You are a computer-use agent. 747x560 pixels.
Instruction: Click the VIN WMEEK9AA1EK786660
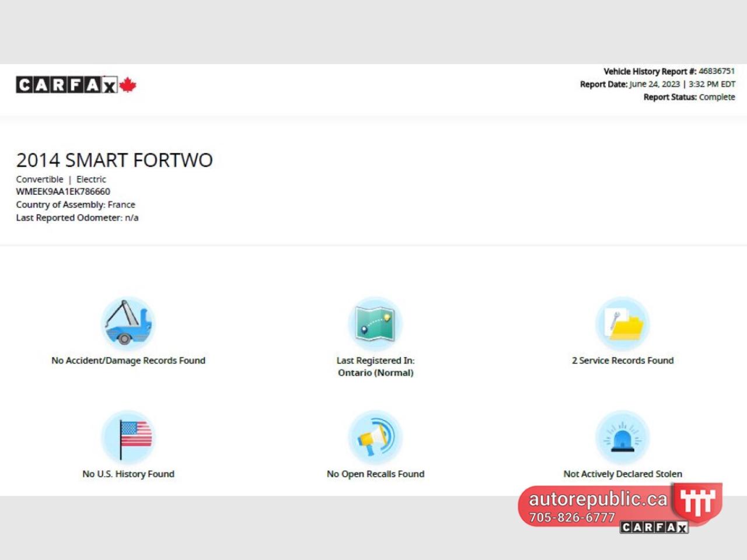[x=63, y=191]
